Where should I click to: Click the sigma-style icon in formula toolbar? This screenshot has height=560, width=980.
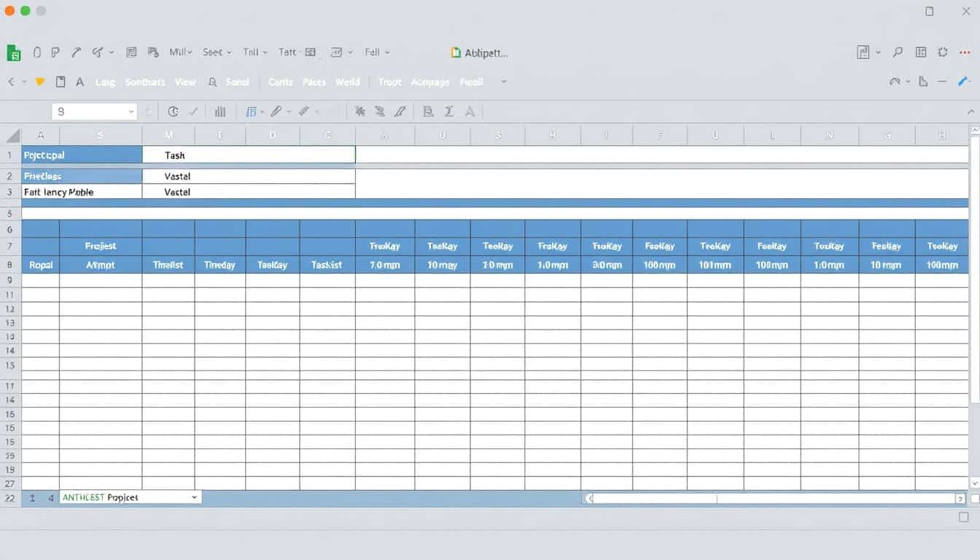coord(449,112)
